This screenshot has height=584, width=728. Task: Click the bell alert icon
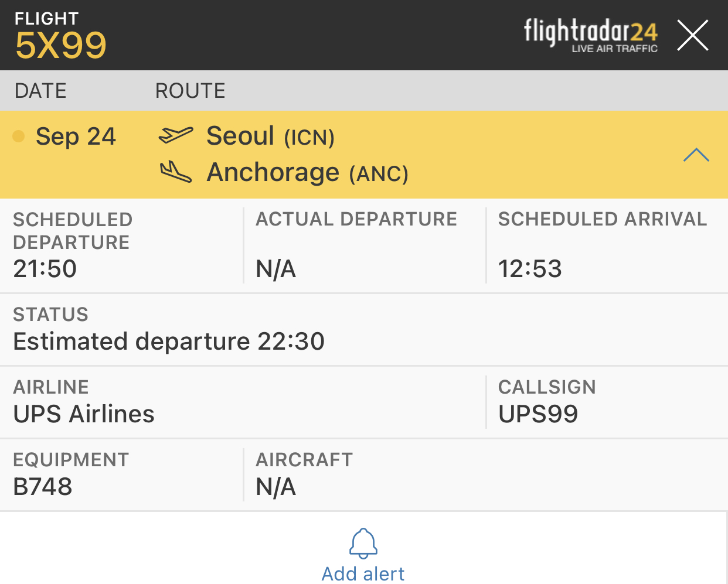[363, 544]
